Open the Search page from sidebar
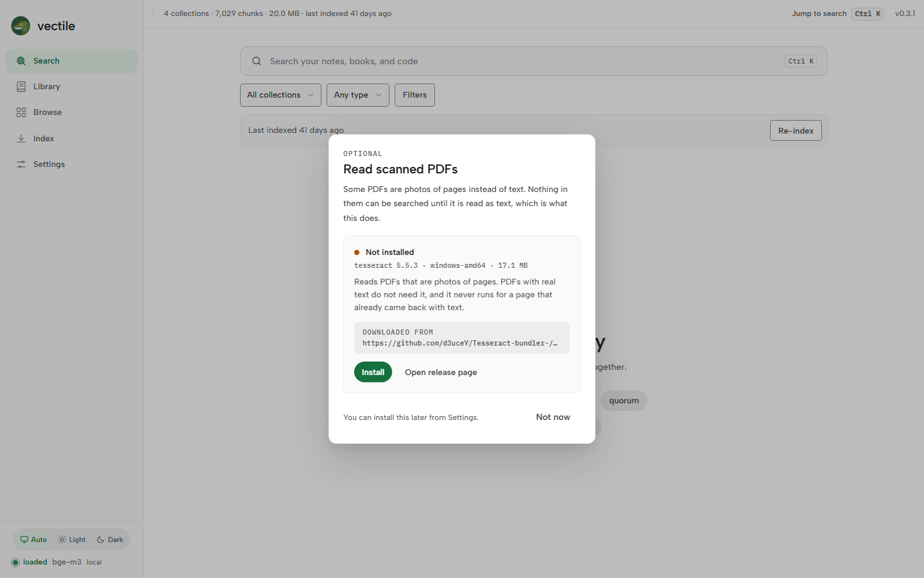 71,61
